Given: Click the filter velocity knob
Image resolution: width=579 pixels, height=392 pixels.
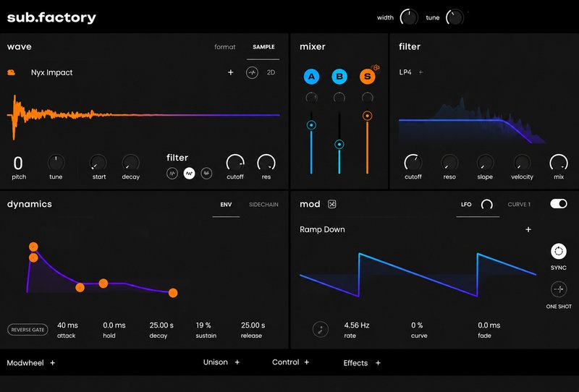Looking at the screenshot, I should click(522, 163).
